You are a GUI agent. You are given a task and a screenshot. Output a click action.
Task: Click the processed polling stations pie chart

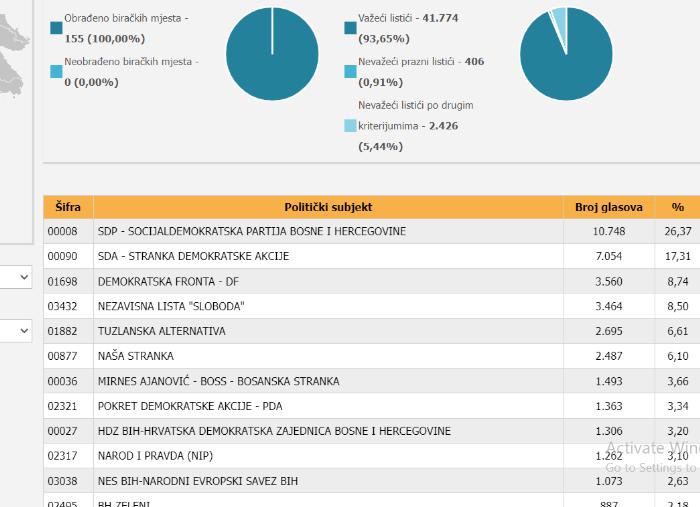point(272,54)
